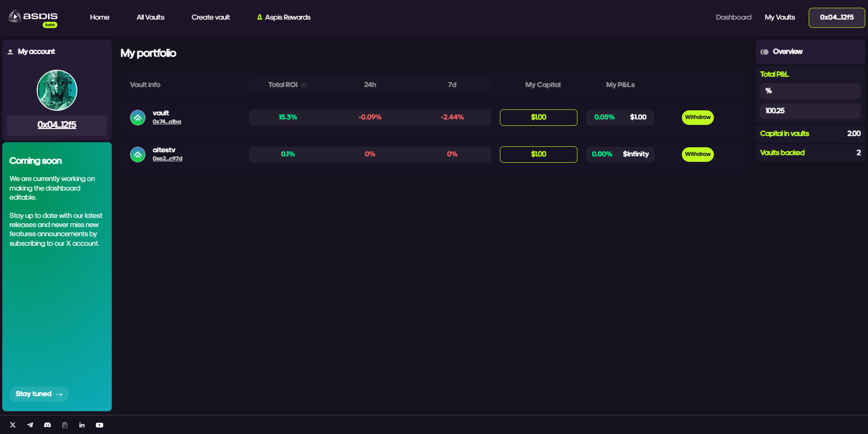Image resolution: width=868 pixels, height=434 pixels.
Task: Open the YouTube channel icon
Action: (99, 425)
